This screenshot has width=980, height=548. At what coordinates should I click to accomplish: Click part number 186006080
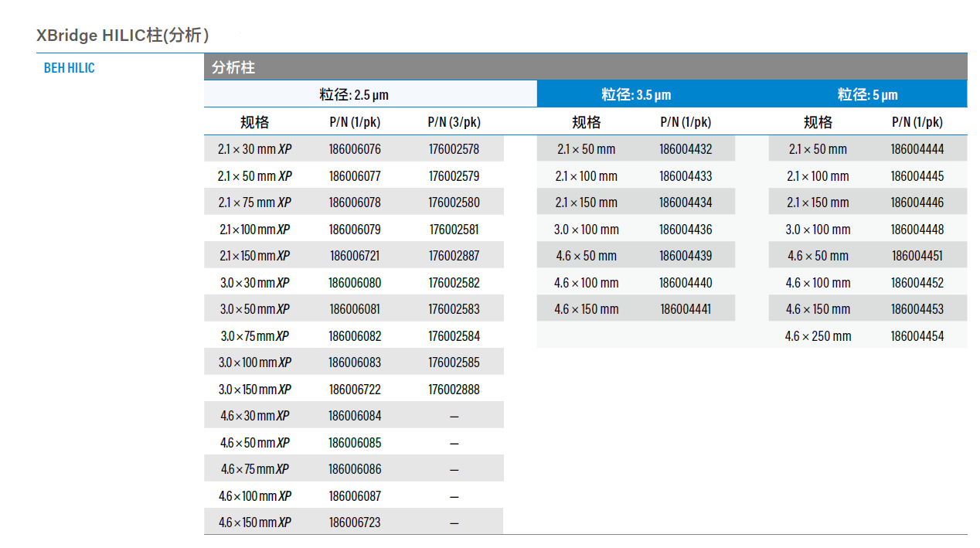355,283
